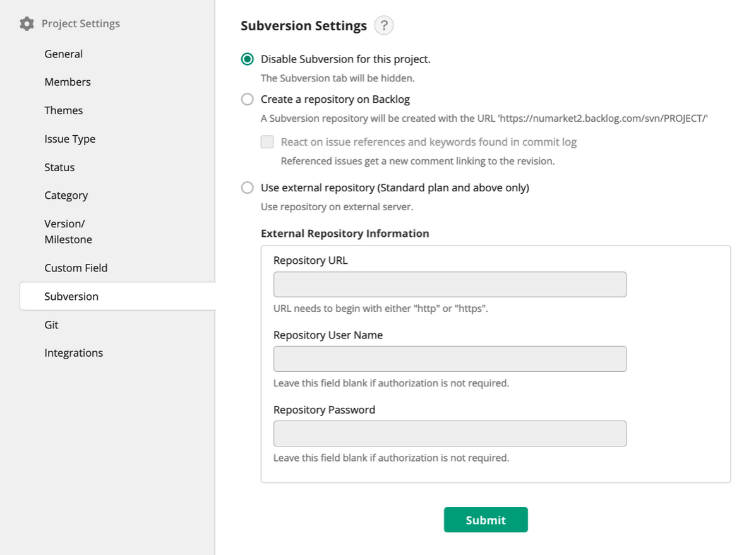Open General project settings
This screenshot has width=756, height=555.
click(64, 54)
